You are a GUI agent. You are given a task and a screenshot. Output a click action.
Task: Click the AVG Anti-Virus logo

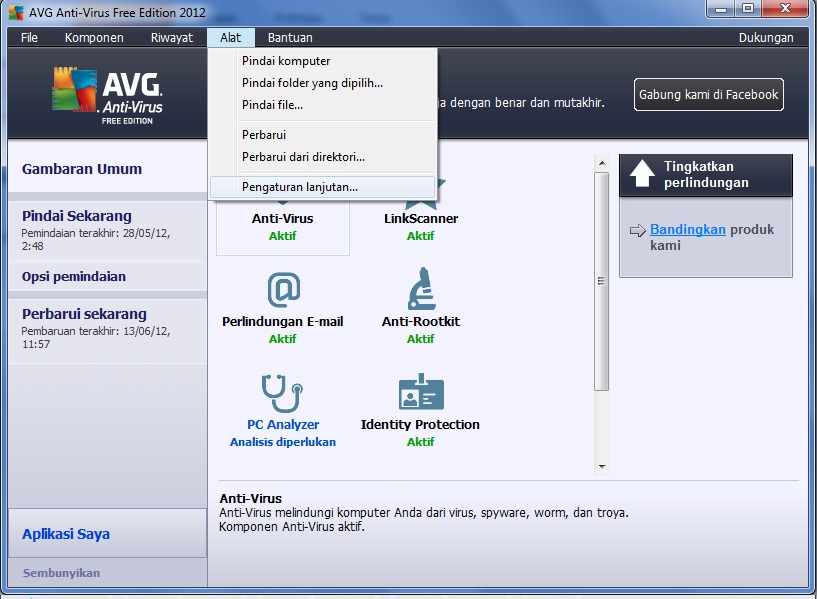[108, 95]
